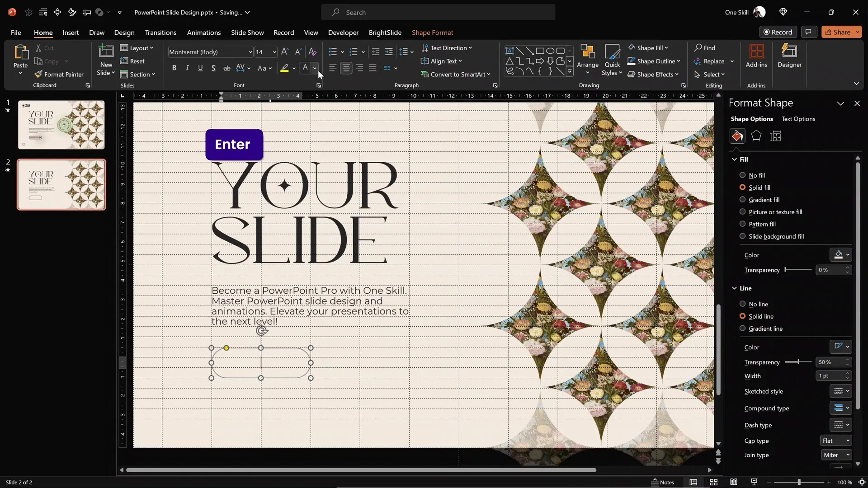
Task: Switch to Reading View
Action: click(x=734, y=482)
